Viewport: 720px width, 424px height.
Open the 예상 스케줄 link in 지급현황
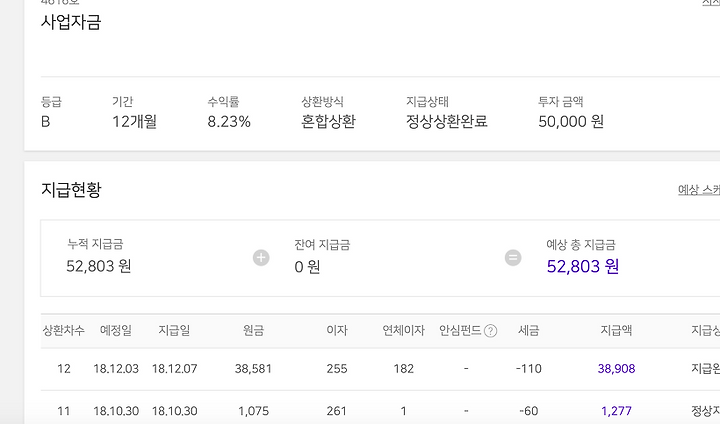pos(699,190)
